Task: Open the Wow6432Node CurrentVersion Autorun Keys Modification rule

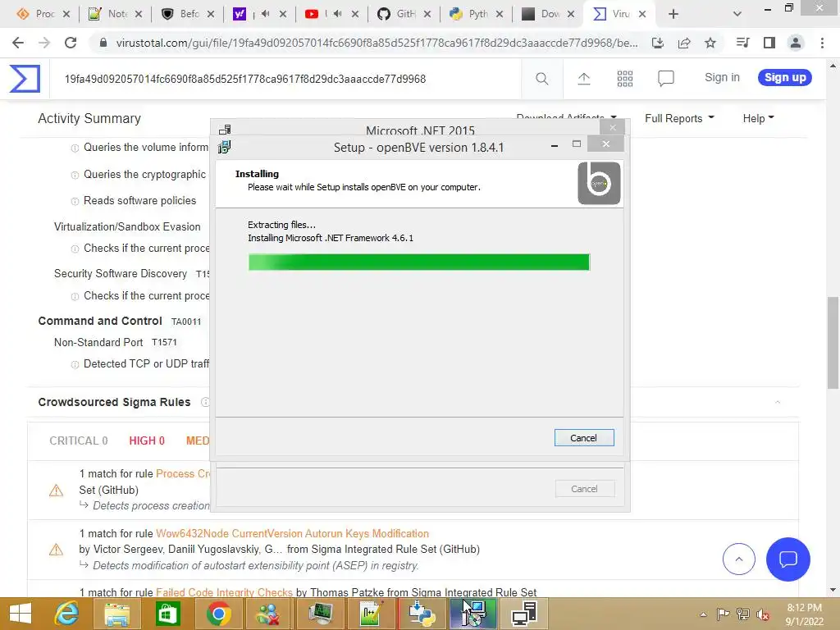Action: coord(293,533)
